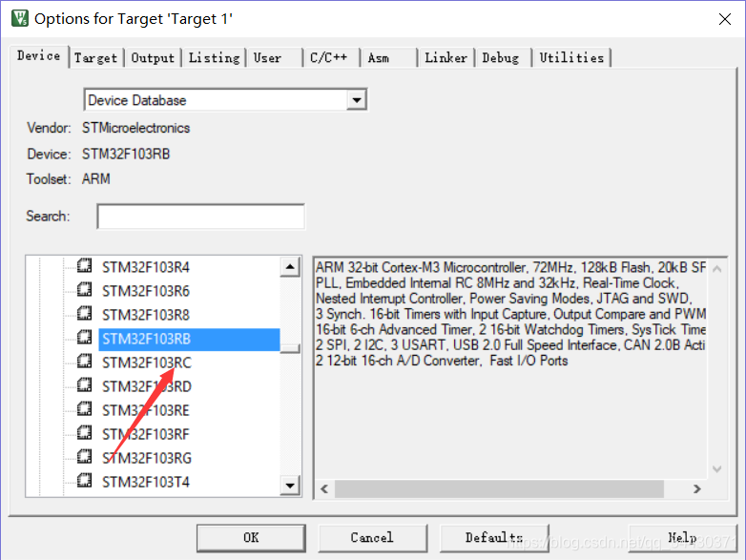
Task: Choose STM32F103RD device
Action: coord(147,386)
